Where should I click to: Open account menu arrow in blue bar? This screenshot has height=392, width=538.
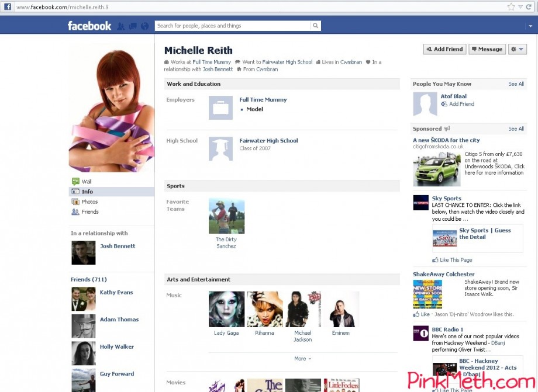[530, 26]
